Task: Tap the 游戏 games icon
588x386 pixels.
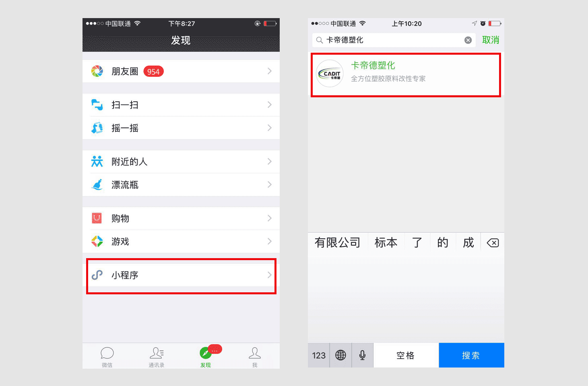Action: 97,241
